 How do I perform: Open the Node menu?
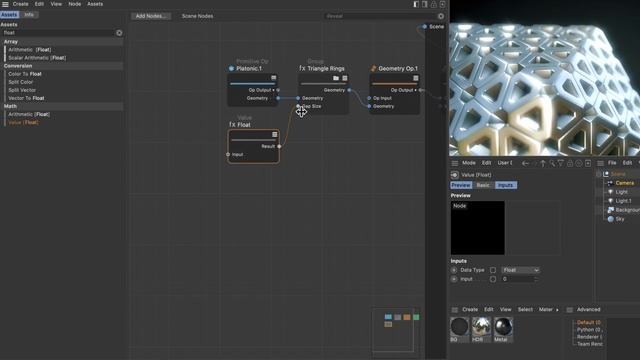point(74,4)
